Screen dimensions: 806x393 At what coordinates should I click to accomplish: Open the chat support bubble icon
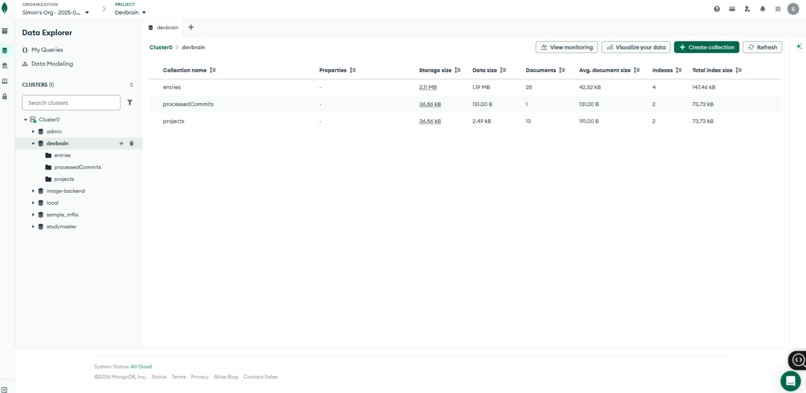(790, 381)
